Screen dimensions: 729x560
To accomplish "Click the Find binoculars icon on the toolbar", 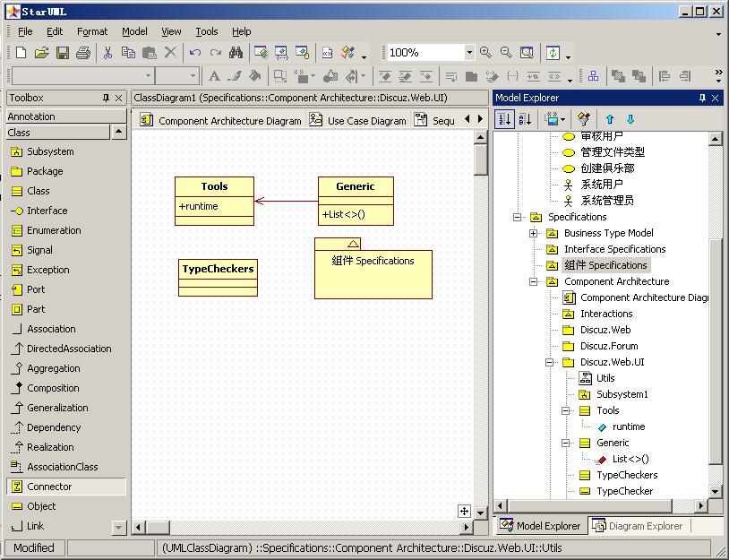I will coord(236,51).
